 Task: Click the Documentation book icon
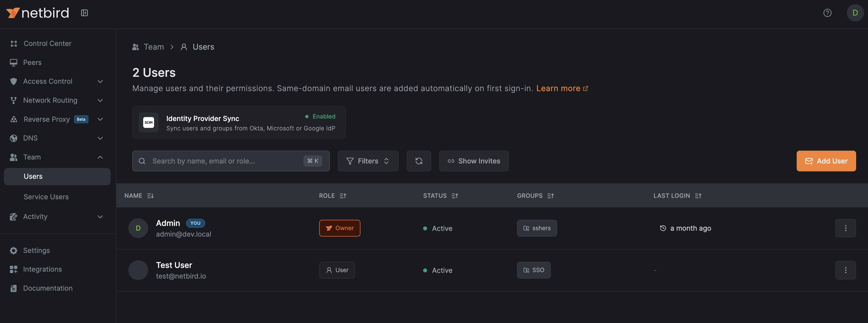click(14, 288)
